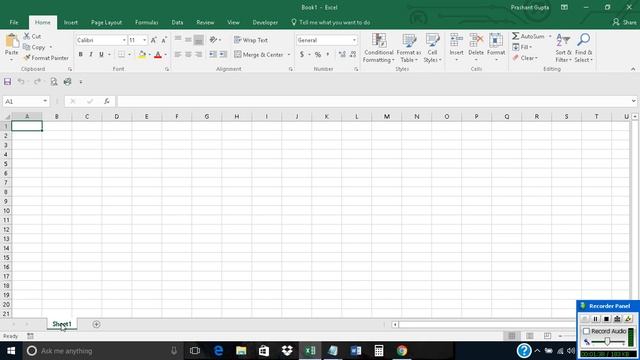
Task: Toggle Wrap Text for the cell
Action: coord(251,40)
